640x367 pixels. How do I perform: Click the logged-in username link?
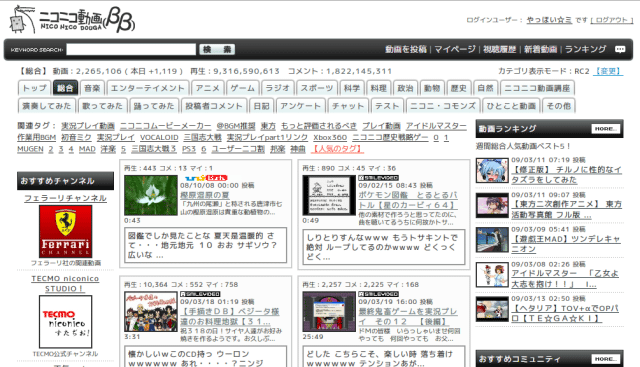(549, 20)
